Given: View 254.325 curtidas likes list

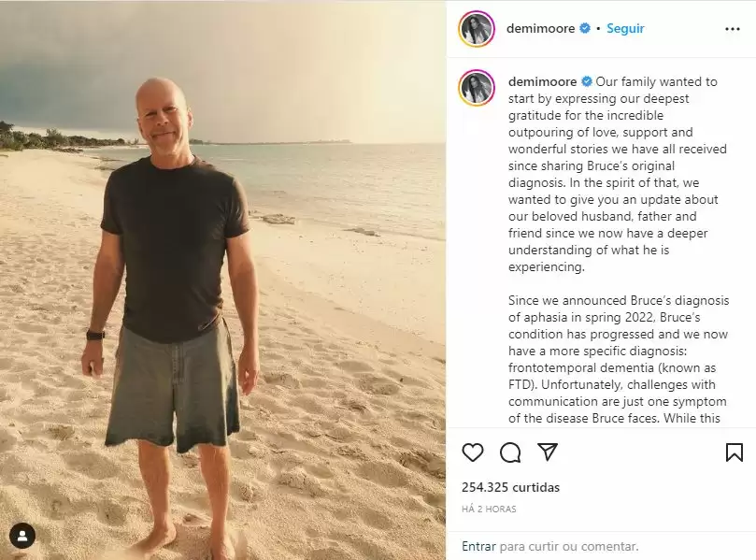Looking at the screenshot, I should click(x=510, y=487).
